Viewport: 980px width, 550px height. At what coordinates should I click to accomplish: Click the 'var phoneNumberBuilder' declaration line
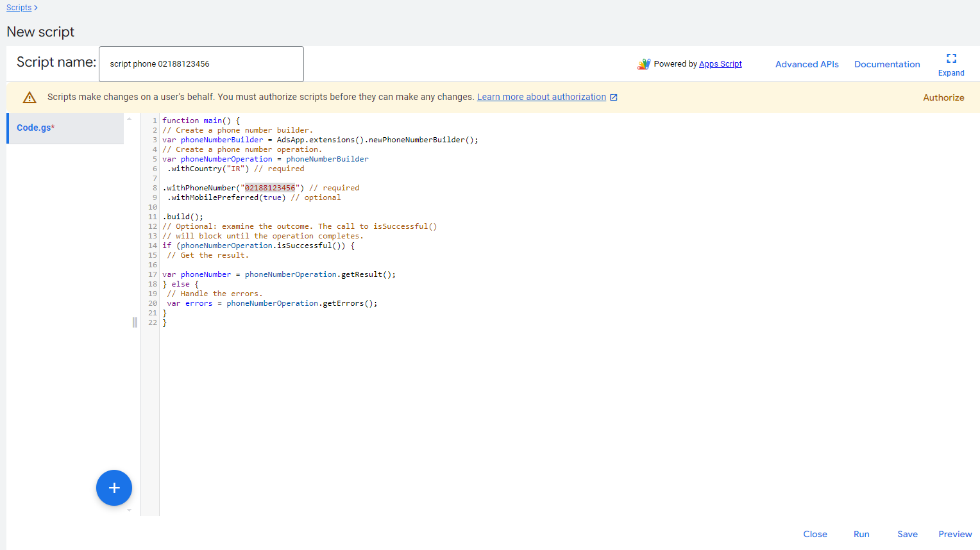[x=320, y=140]
